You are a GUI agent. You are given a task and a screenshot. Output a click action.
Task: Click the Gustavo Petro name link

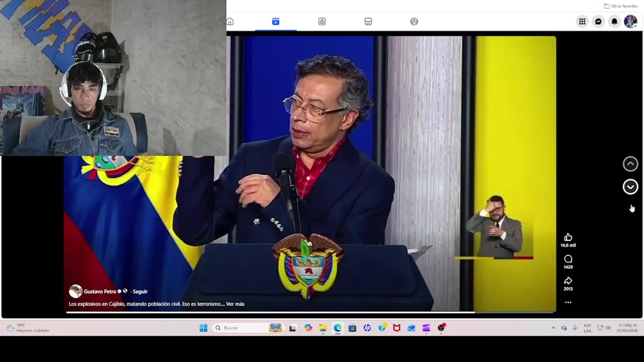tap(100, 292)
